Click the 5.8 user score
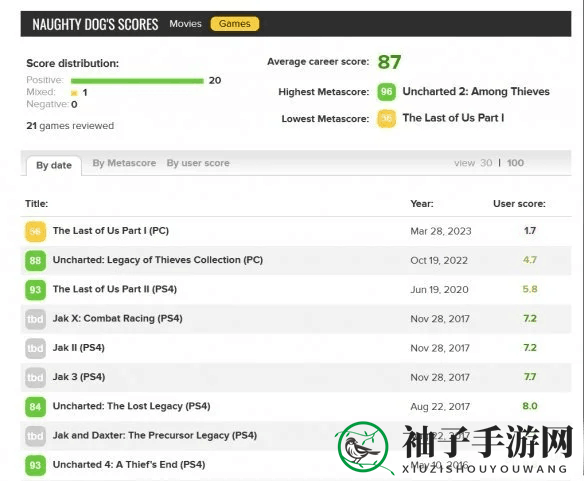584x481 pixels. coord(530,289)
